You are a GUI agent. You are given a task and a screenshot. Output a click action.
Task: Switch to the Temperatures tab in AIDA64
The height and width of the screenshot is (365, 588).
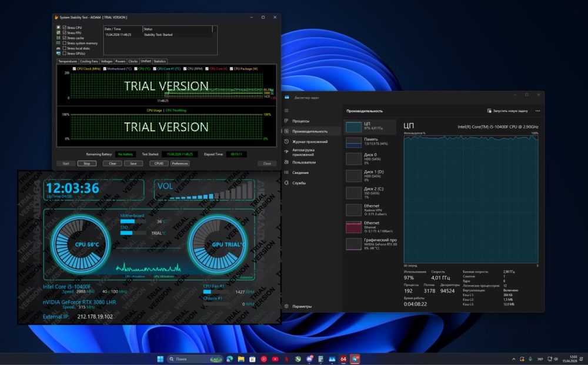click(68, 61)
